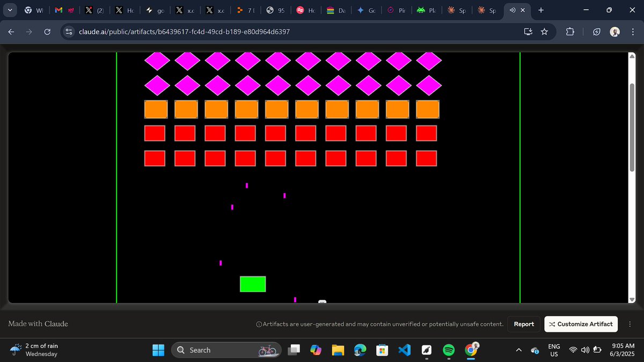
Task: Switch to the space invader tab 'Pla'
Action: coord(426,10)
